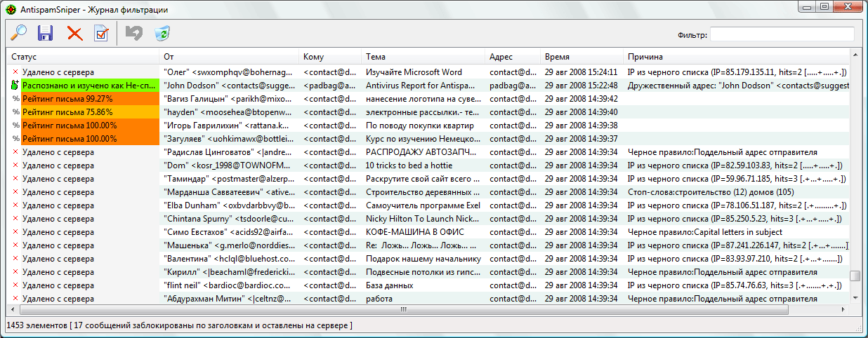The image size is (868, 338).
Task: Delete selected entries with red X icon
Action: (74, 33)
